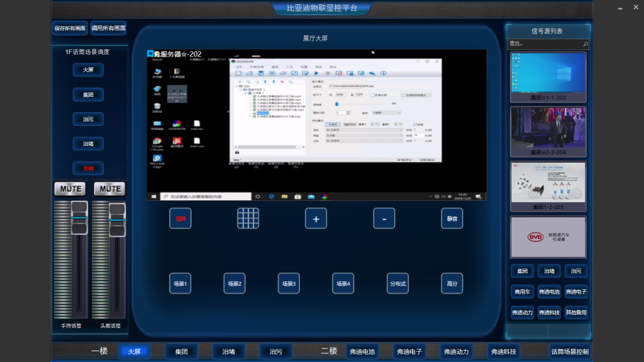Switch to the 集团 tab in the bottom bar
Screen dimensions: 644x362
tap(181, 351)
